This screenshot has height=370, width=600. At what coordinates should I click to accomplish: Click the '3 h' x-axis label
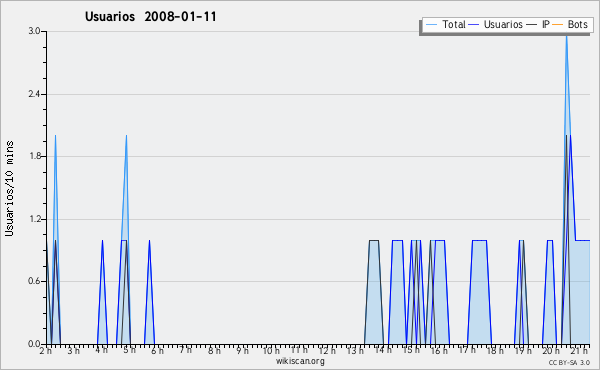(x=73, y=350)
